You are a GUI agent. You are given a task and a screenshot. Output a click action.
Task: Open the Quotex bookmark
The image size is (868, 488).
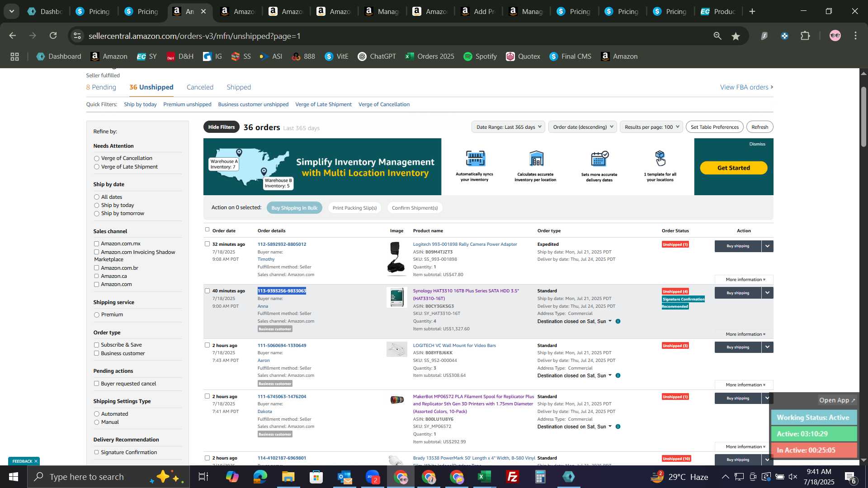click(x=523, y=56)
